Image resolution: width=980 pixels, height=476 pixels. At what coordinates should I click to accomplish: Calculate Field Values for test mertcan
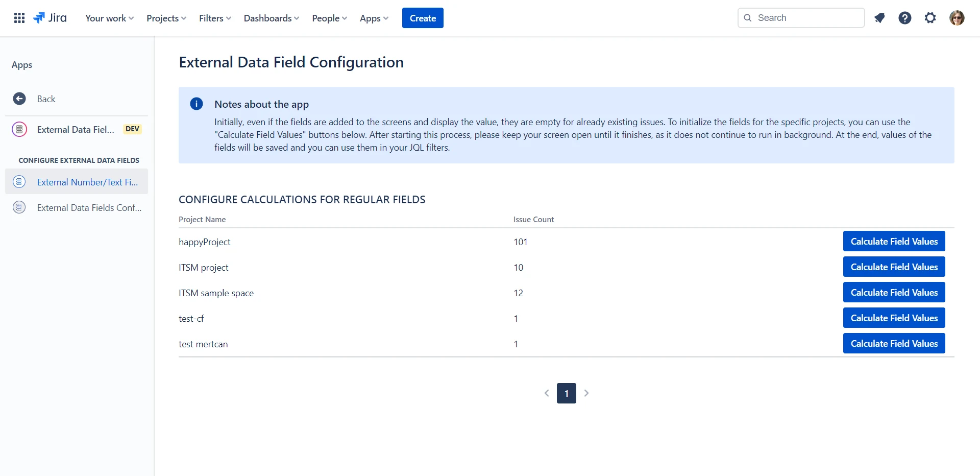tap(894, 343)
